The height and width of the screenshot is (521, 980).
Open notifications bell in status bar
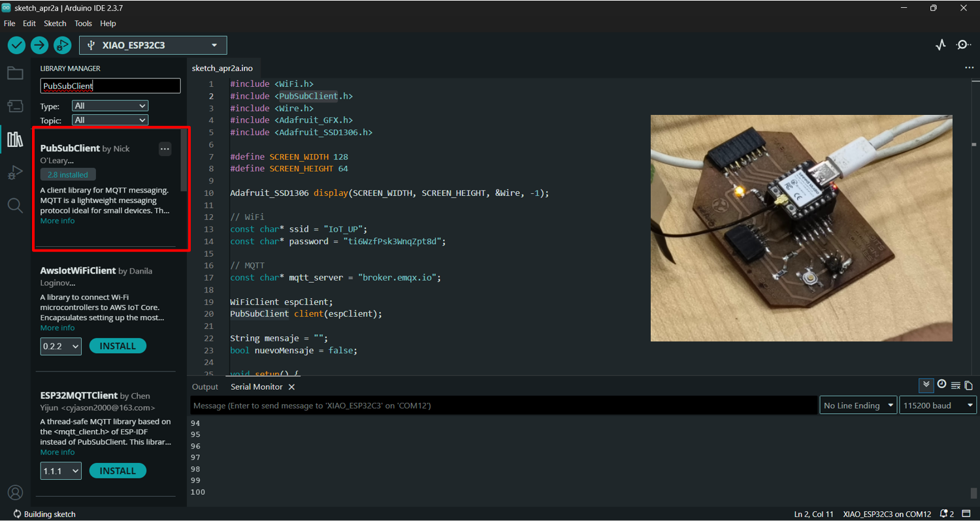pos(944,514)
